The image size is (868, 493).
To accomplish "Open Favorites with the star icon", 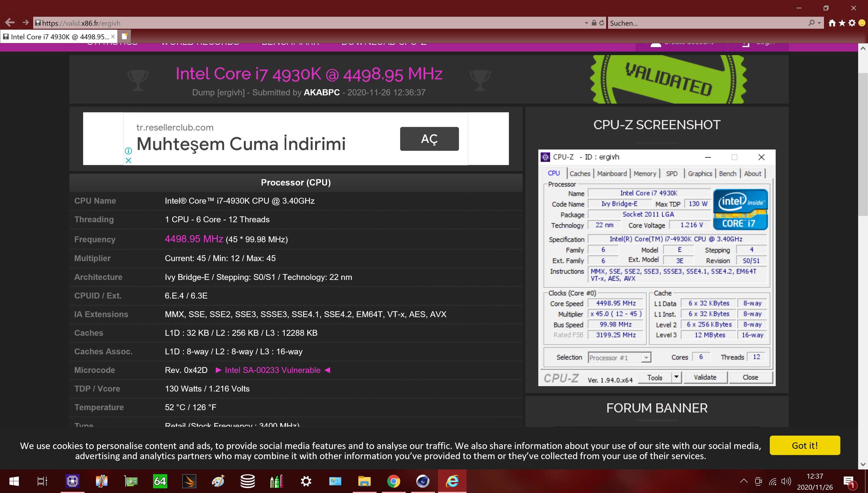I will pyautogui.click(x=842, y=23).
